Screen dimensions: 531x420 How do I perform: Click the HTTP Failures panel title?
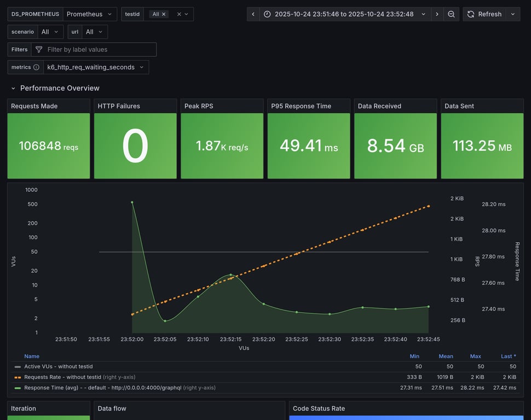point(119,106)
